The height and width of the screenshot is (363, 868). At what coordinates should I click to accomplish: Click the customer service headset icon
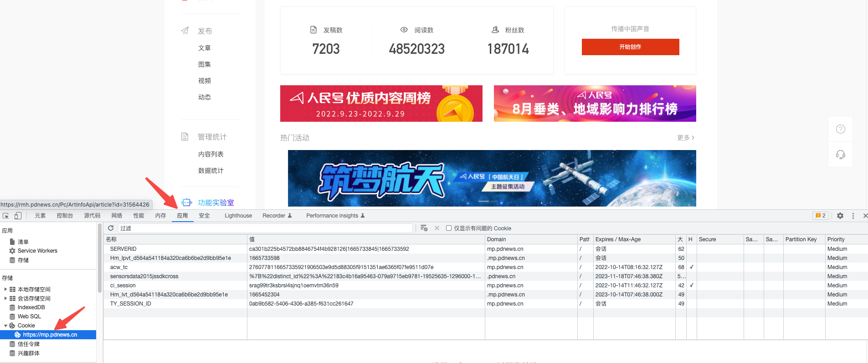point(841,155)
